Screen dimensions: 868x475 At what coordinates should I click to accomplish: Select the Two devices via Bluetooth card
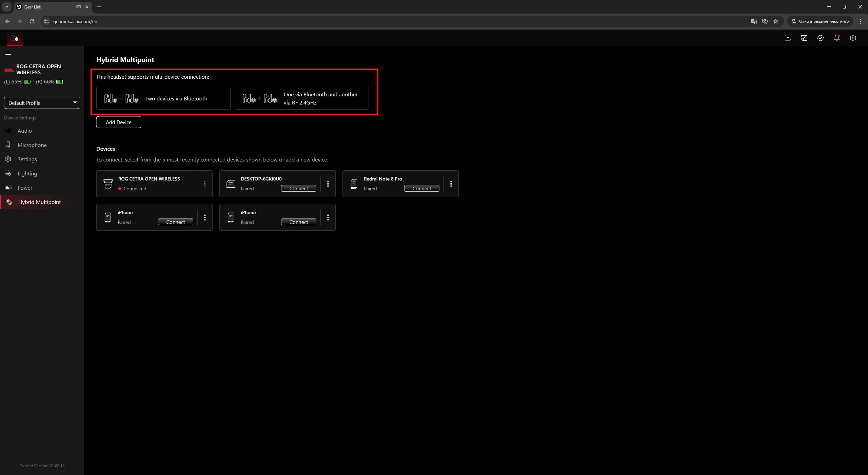point(163,98)
